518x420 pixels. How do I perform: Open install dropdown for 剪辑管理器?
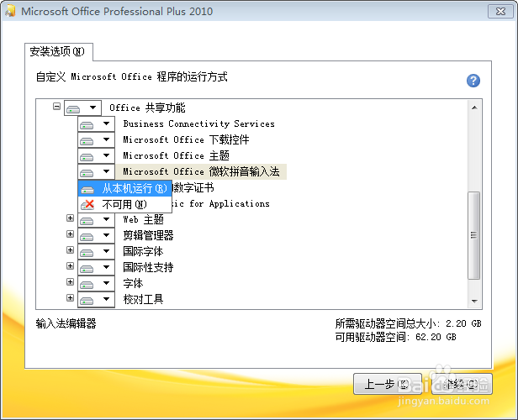pyautogui.click(x=96, y=235)
